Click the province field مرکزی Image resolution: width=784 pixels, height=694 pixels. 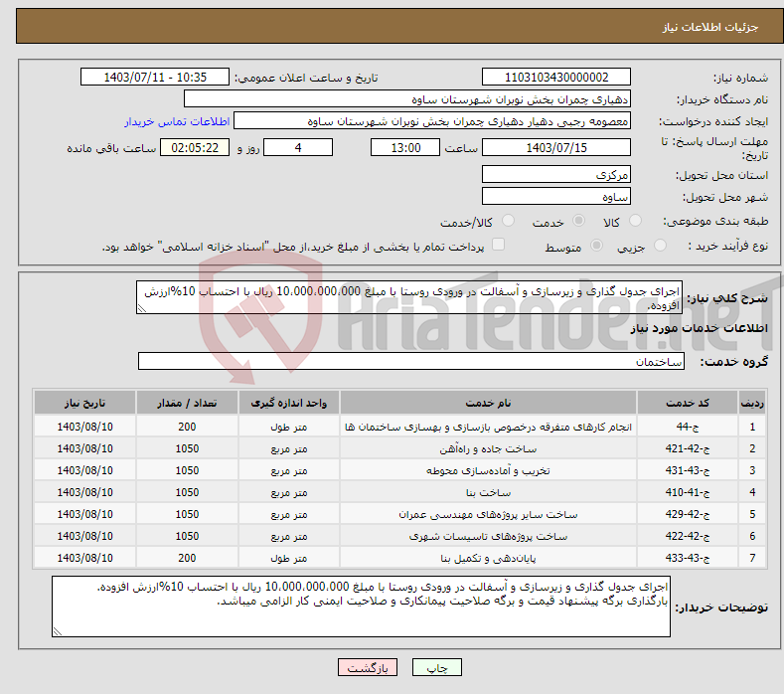coord(556,174)
